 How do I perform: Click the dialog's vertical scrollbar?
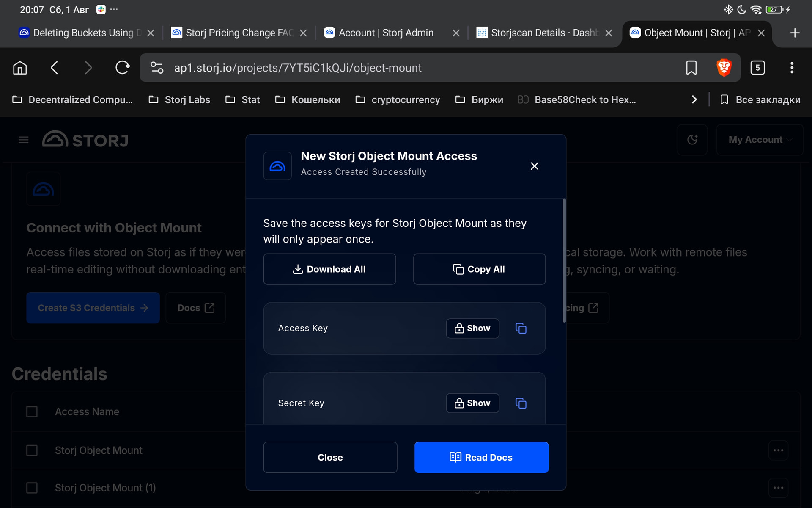click(564, 260)
